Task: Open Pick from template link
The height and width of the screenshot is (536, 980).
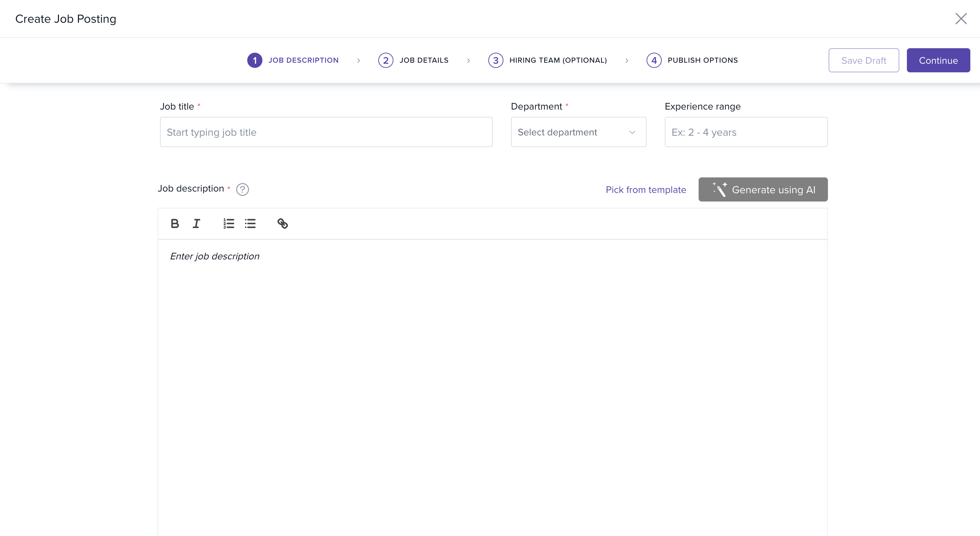Action: [x=646, y=190]
